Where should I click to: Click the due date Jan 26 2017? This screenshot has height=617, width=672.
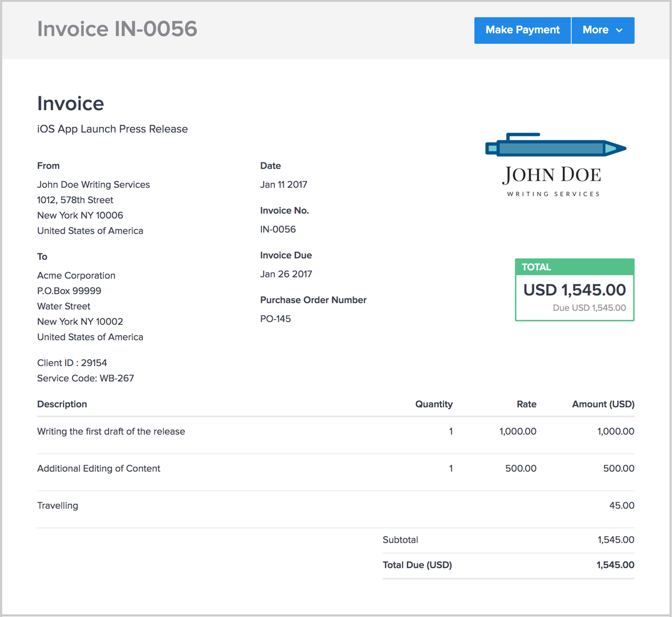coord(286,274)
